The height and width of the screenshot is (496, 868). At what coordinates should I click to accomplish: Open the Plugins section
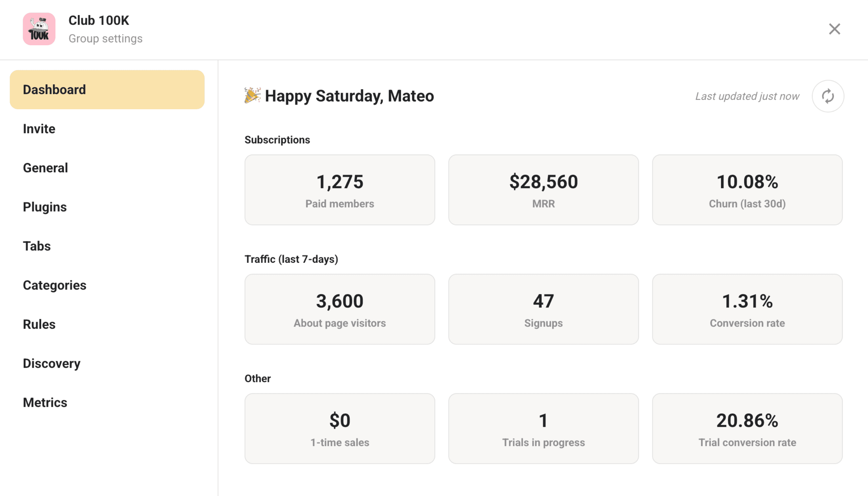[x=45, y=207]
